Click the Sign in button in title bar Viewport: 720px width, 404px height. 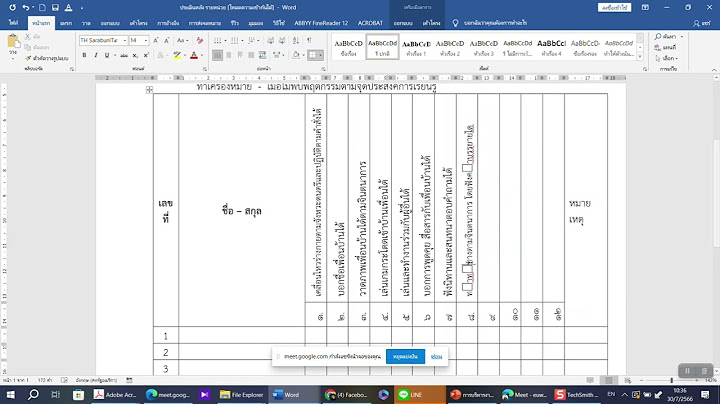(614, 7)
